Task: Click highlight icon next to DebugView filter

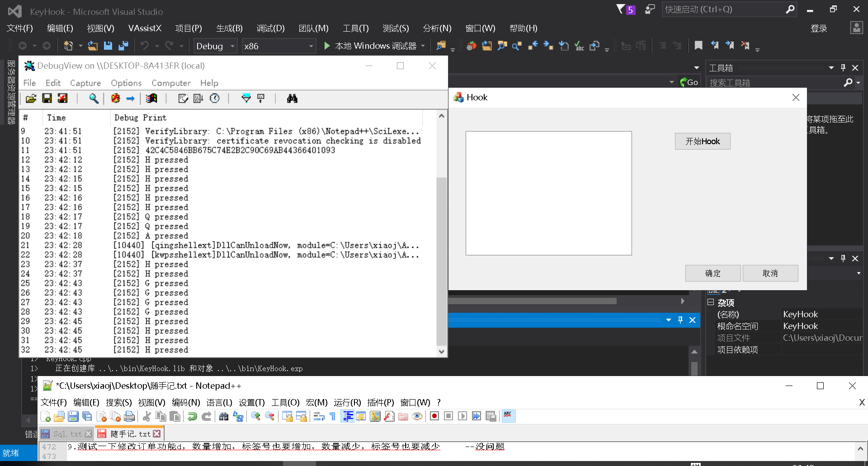Action: (x=261, y=99)
